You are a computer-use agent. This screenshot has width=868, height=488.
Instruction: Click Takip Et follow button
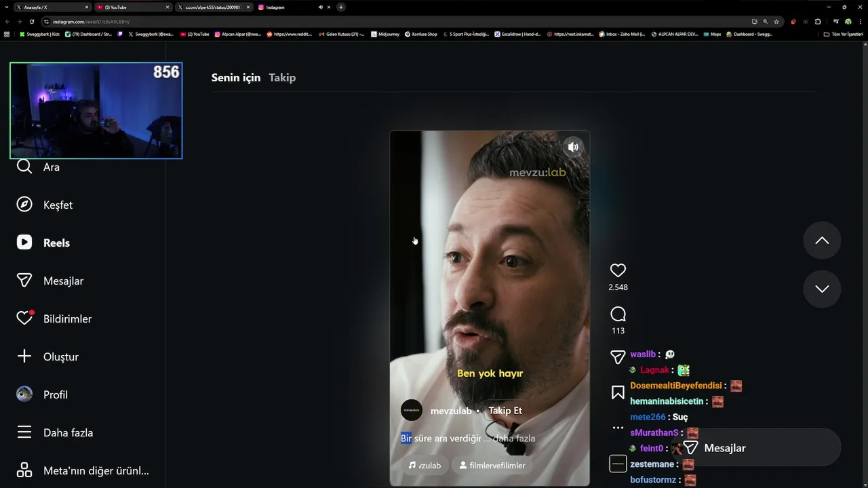point(505,411)
